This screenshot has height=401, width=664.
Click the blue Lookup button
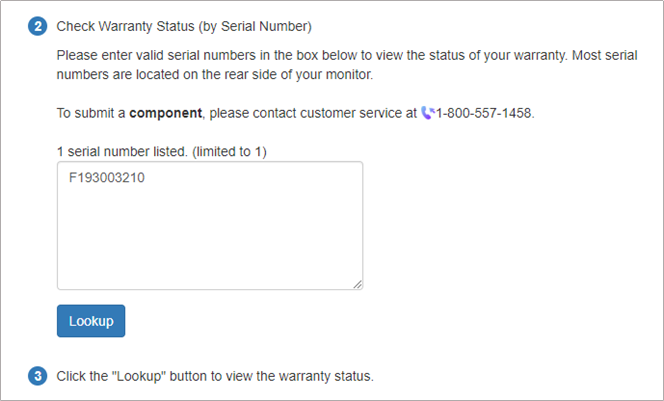(91, 321)
